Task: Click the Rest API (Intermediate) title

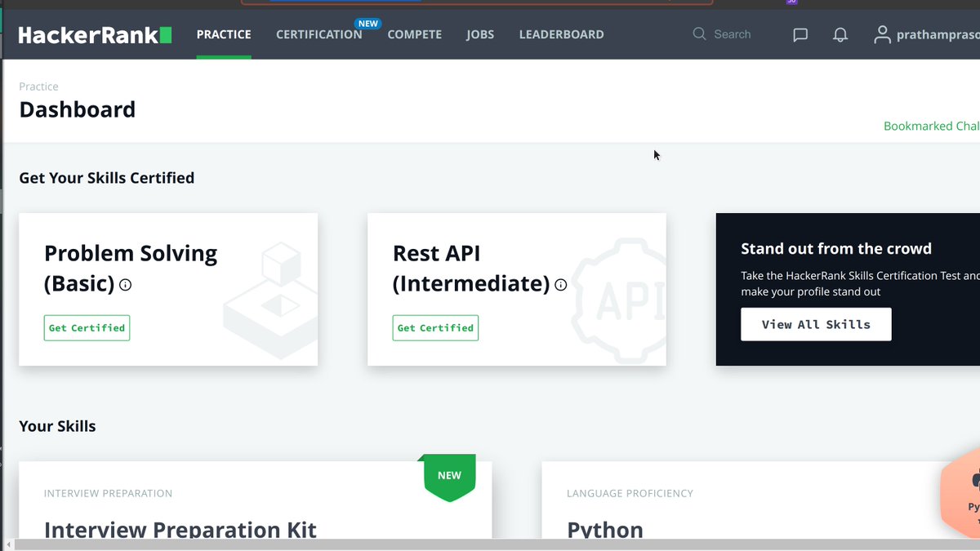Action: tap(471, 268)
